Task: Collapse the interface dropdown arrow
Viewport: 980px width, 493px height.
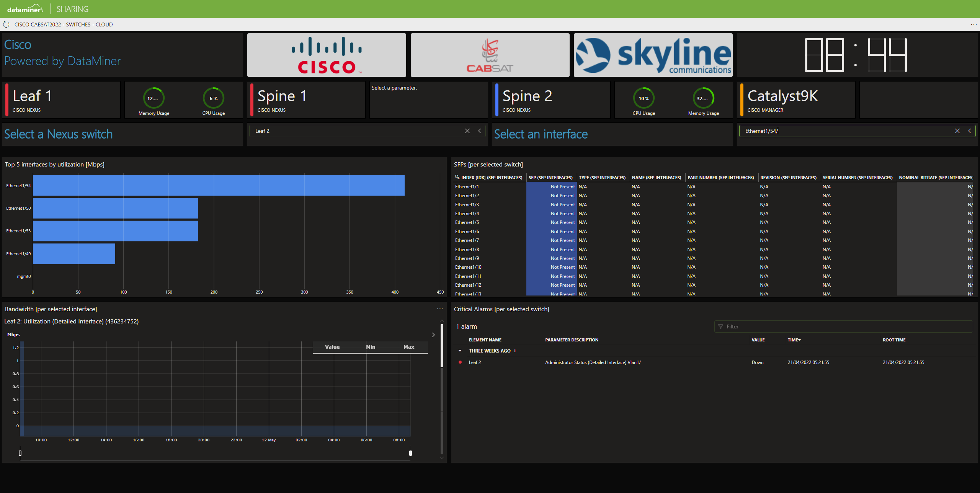Action: point(970,131)
